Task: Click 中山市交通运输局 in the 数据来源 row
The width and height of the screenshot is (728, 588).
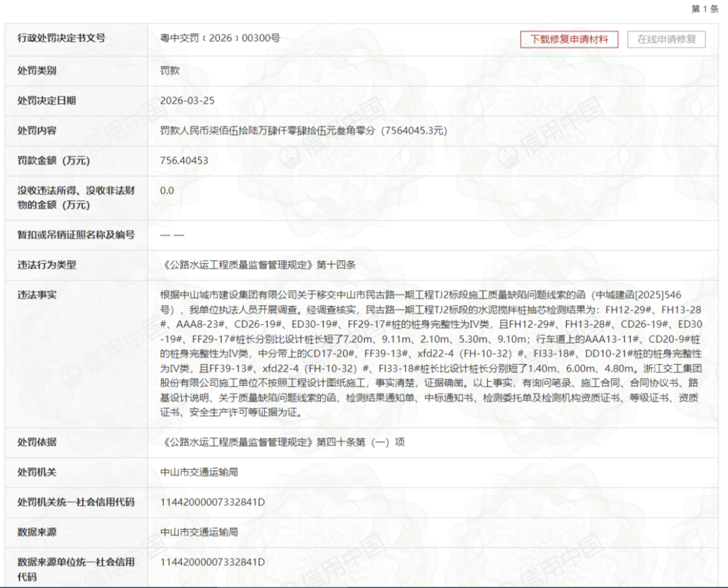Action: 199,532
